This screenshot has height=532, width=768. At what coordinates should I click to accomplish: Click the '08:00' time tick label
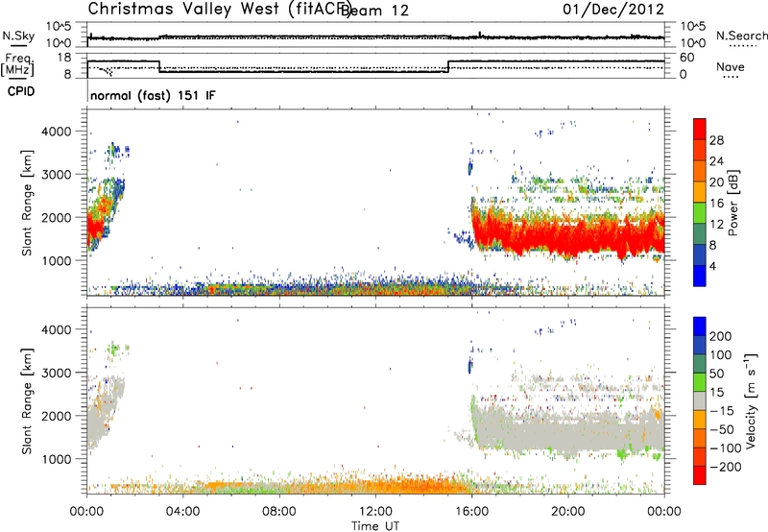[x=279, y=512]
